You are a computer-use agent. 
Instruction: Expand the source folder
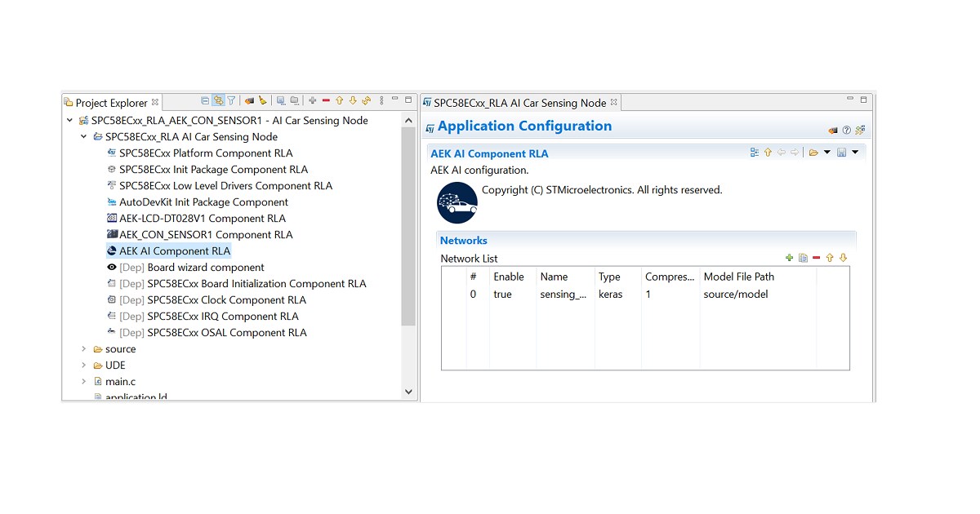point(83,349)
